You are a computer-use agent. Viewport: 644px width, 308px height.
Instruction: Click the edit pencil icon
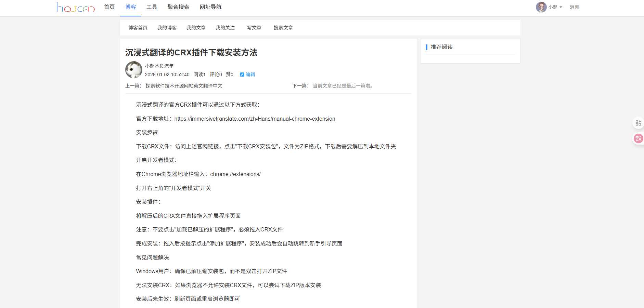242,75
